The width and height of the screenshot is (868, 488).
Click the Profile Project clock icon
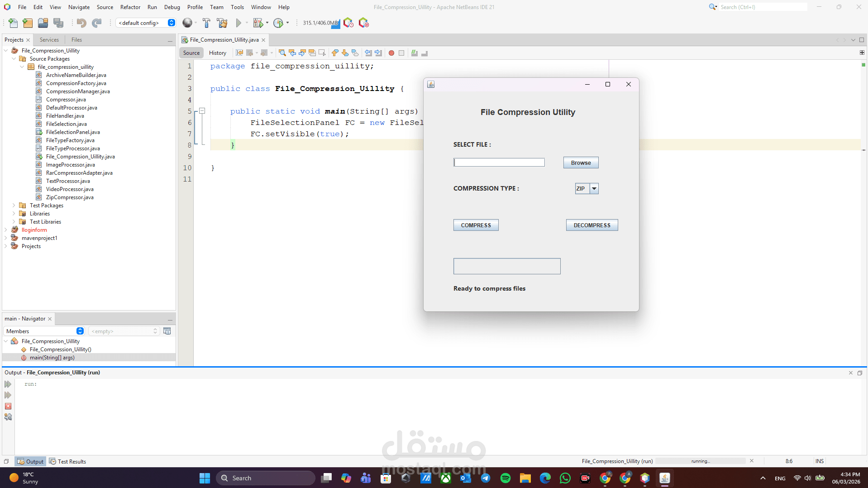(x=278, y=23)
